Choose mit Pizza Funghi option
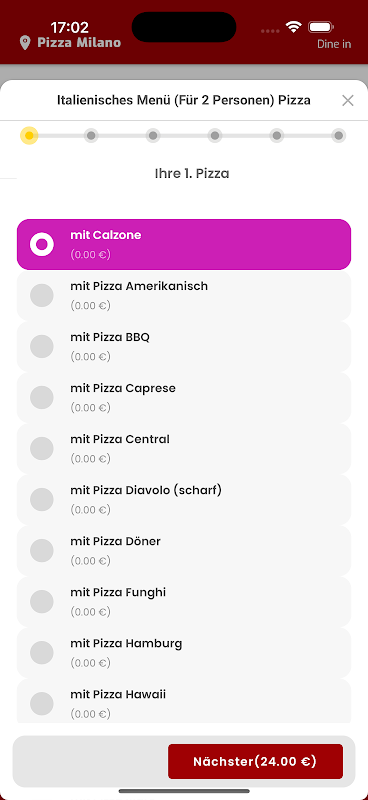 click(x=184, y=602)
